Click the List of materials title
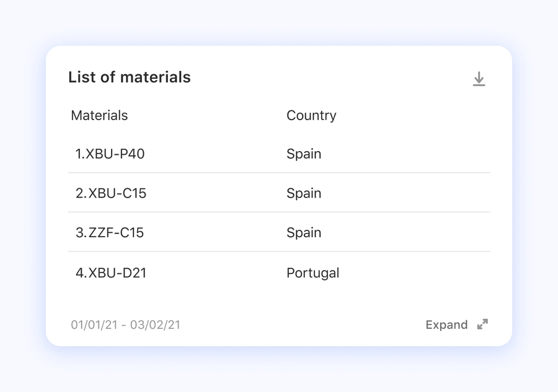Viewport: 558px width, 392px height. coord(130,77)
